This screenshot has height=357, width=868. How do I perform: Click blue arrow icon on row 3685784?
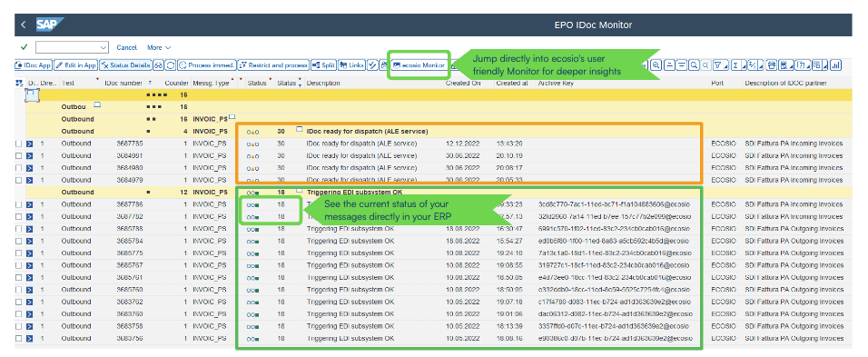30,242
